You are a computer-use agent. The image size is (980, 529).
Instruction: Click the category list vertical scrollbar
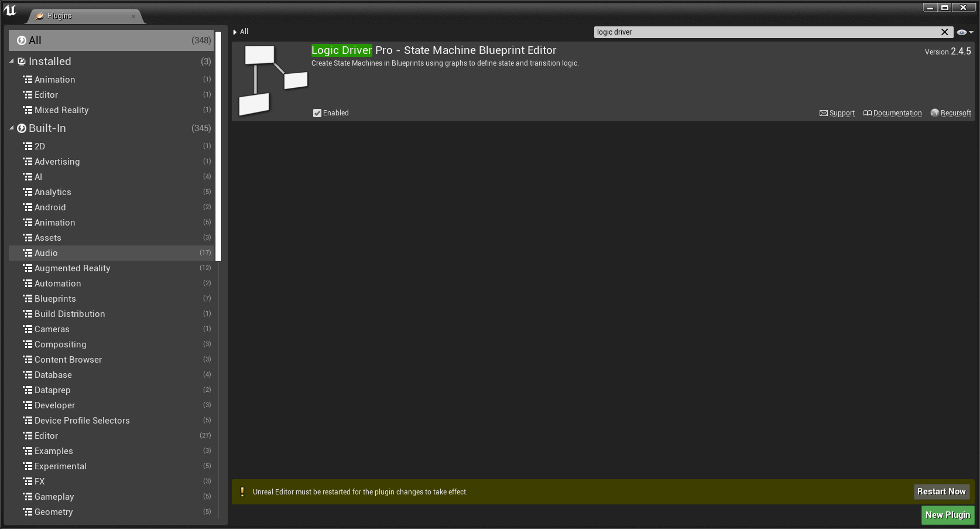tap(218, 146)
